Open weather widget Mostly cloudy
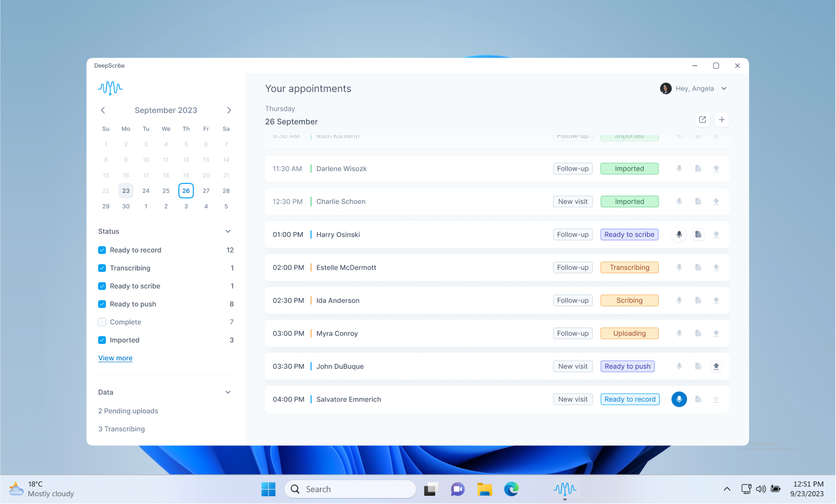836x504 pixels. click(42, 489)
